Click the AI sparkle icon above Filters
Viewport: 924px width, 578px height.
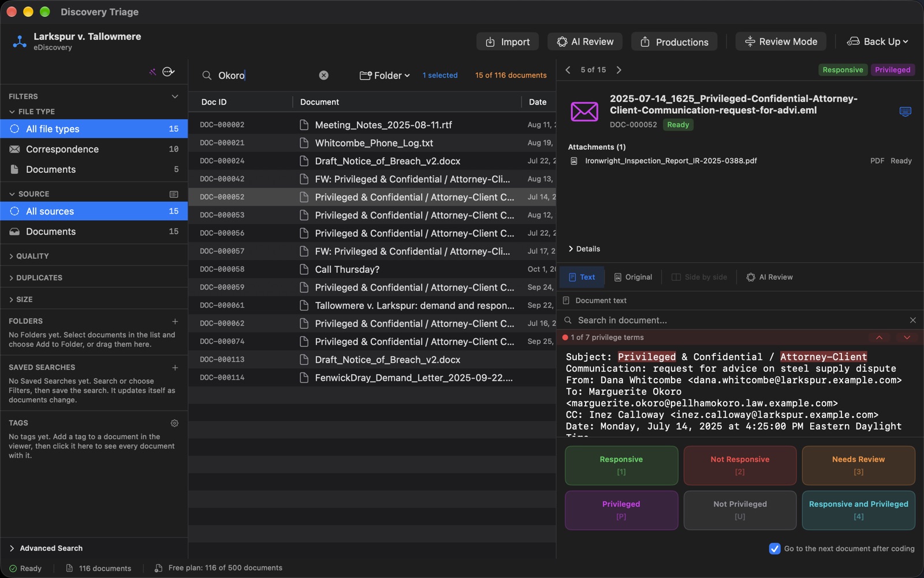coord(152,72)
